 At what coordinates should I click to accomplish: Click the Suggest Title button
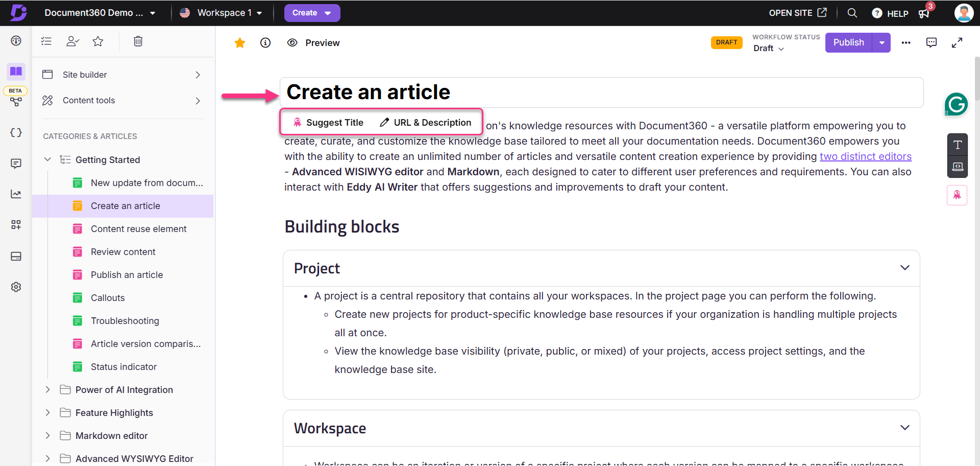tap(328, 122)
